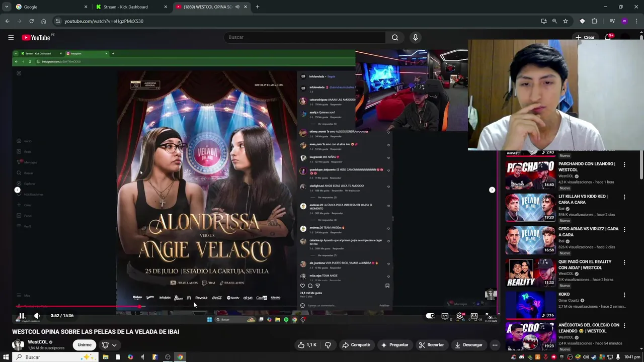Image resolution: width=644 pixels, height=362 pixels.
Task: Click the browser address bar URL
Action: 104,21
